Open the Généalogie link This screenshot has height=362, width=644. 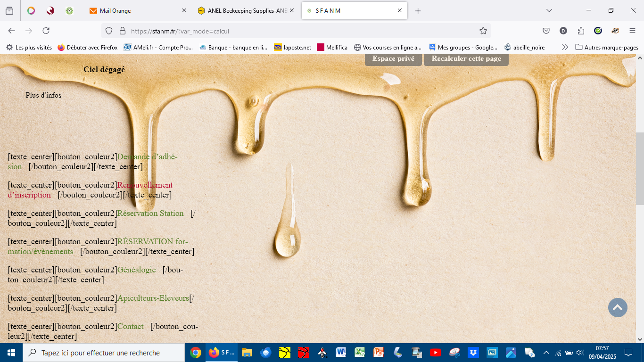136,270
